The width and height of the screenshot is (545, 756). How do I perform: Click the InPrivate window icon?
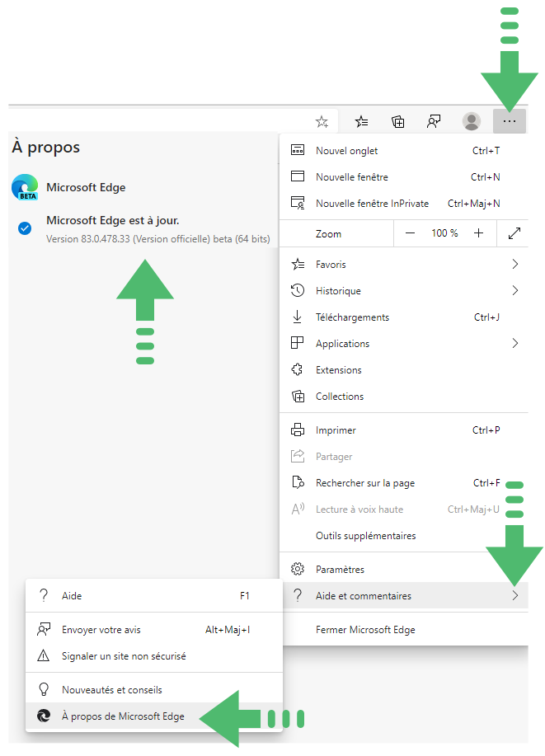[x=298, y=203]
